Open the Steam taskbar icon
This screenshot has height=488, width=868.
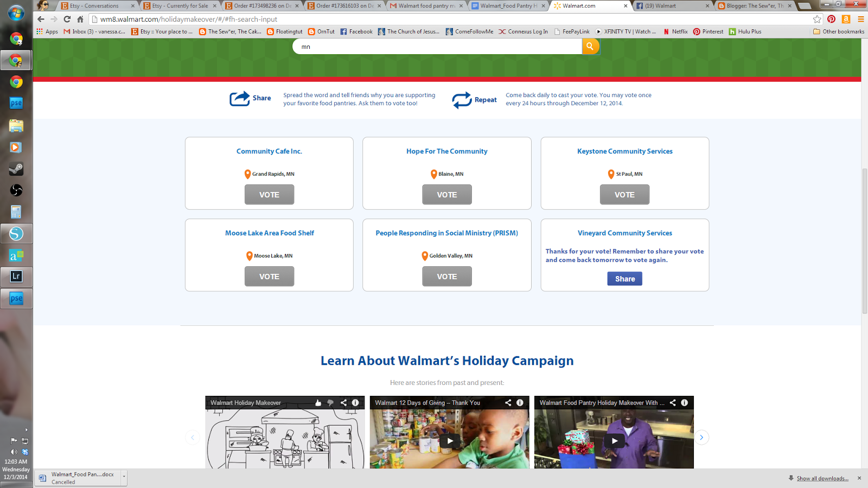tap(16, 169)
